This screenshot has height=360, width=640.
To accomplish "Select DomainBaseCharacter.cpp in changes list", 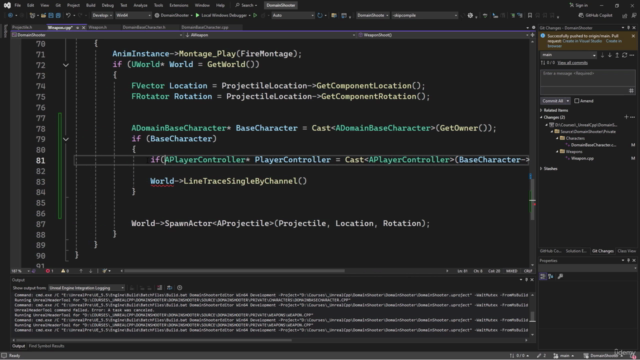I will (x=593, y=145).
